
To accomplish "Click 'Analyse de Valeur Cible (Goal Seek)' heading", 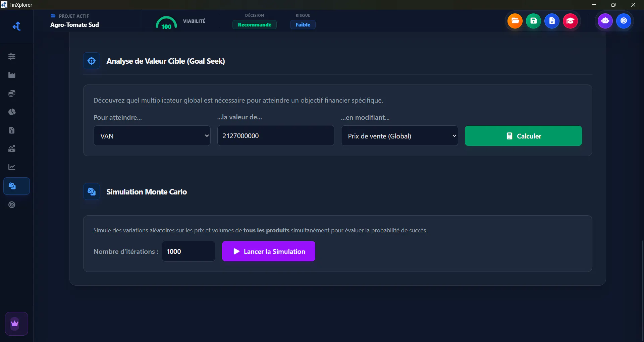I will 166,61.
